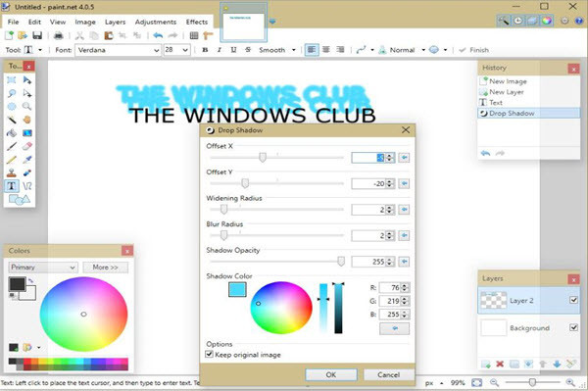This screenshot has height=391, width=588.
Task: Select the Text tool in Tools panel
Action: pos(12,185)
